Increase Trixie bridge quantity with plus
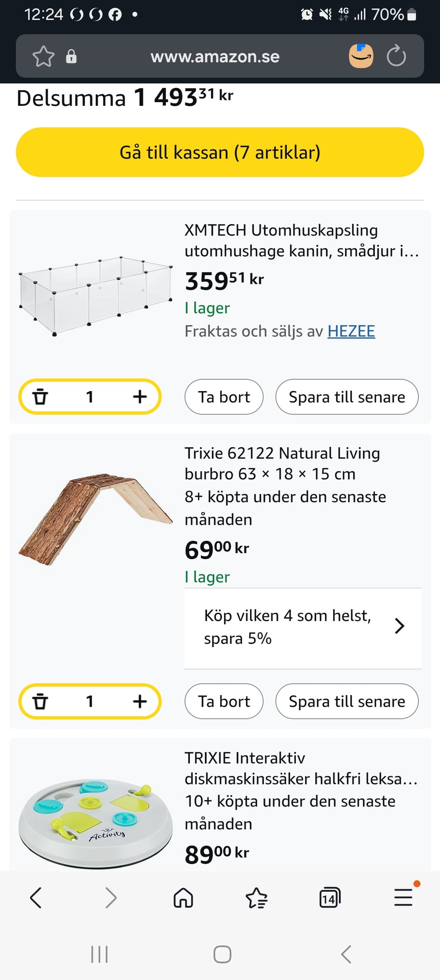The height and width of the screenshot is (980, 440). 140,701
